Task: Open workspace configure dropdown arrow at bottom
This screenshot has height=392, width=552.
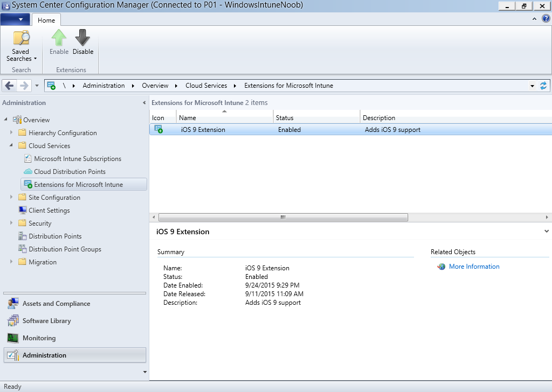Action: click(x=144, y=372)
